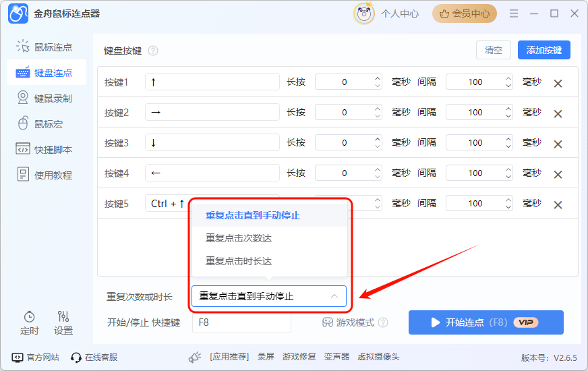Click the 清空 button
The height and width of the screenshot is (371, 588).
[494, 50]
